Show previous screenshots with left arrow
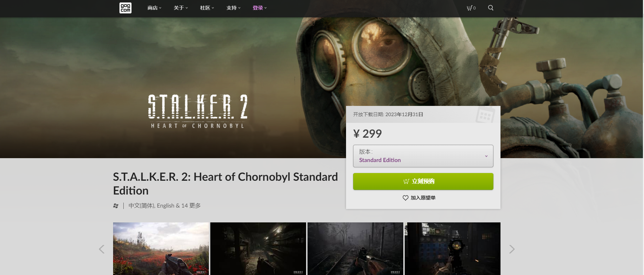 pos(102,249)
